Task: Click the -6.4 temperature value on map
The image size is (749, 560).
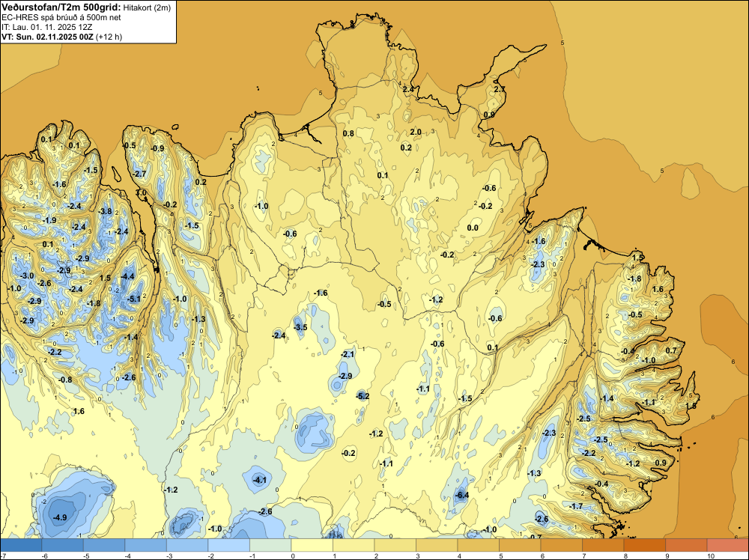Action: point(462,495)
